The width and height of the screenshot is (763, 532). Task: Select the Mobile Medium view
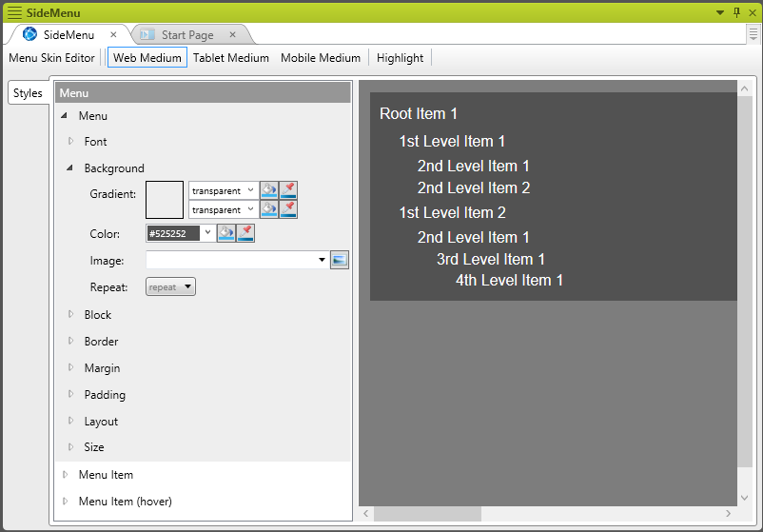pos(321,57)
